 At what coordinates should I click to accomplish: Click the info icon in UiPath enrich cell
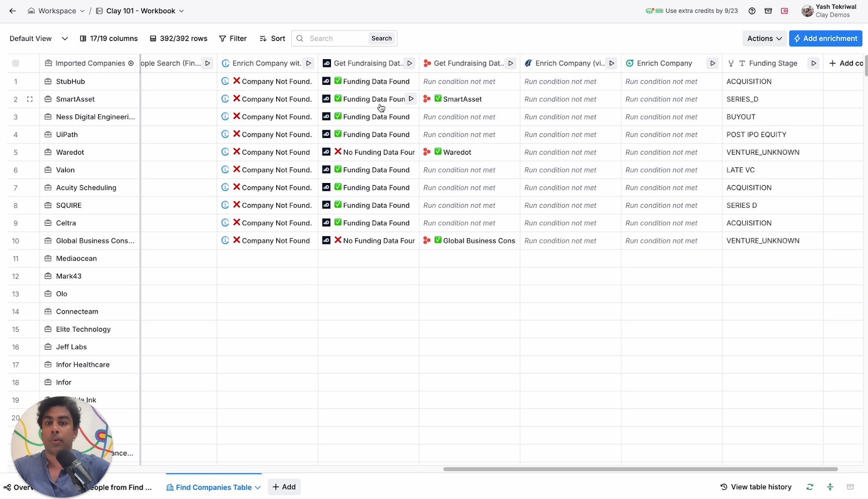pyautogui.click(x=225, y=134)
